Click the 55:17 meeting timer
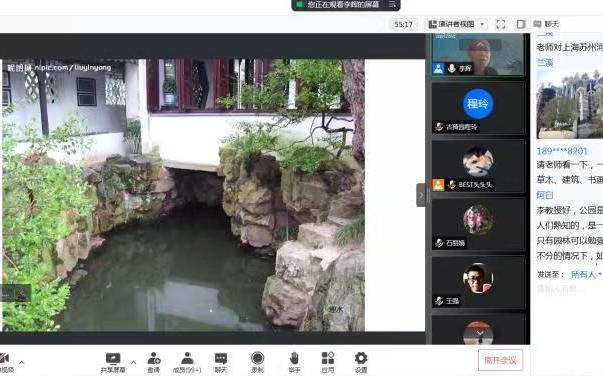The width and height of the screenshot is (603, 376). pos(403,25)
